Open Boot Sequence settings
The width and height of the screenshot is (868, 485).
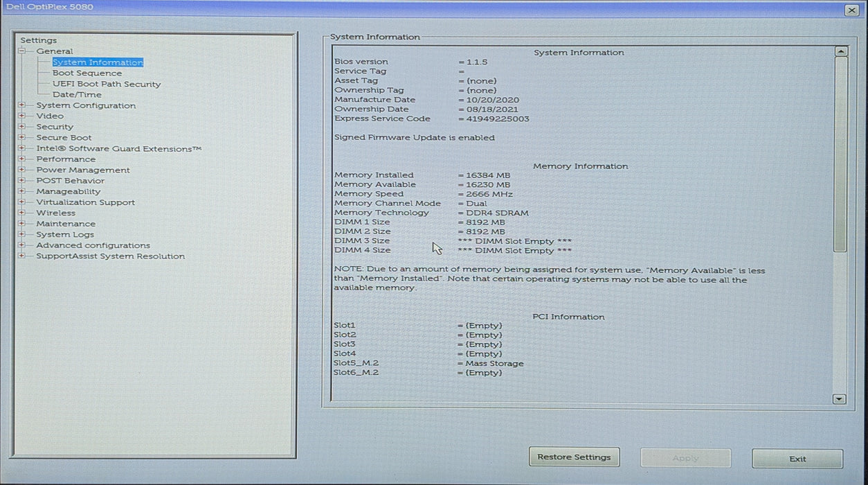click(x=87, y=73)
